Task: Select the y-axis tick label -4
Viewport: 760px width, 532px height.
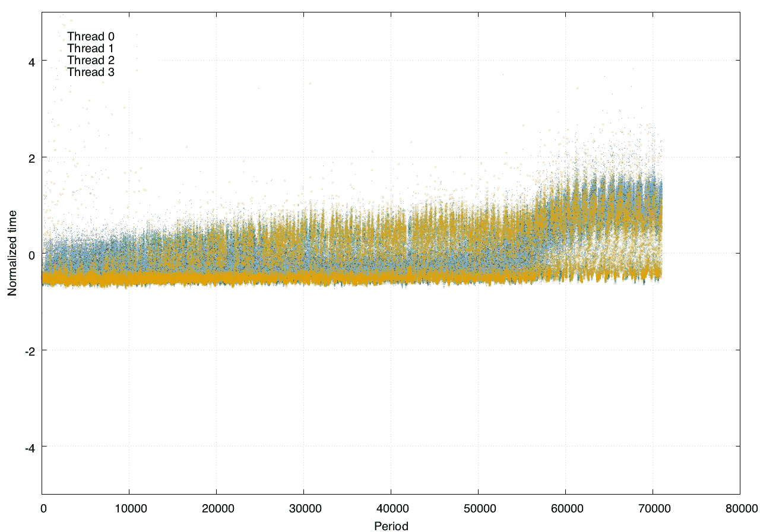Action: click(29, 447)
